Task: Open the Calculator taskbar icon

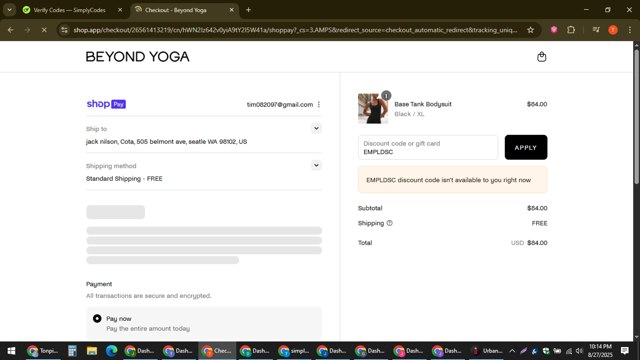Action: 72,351
